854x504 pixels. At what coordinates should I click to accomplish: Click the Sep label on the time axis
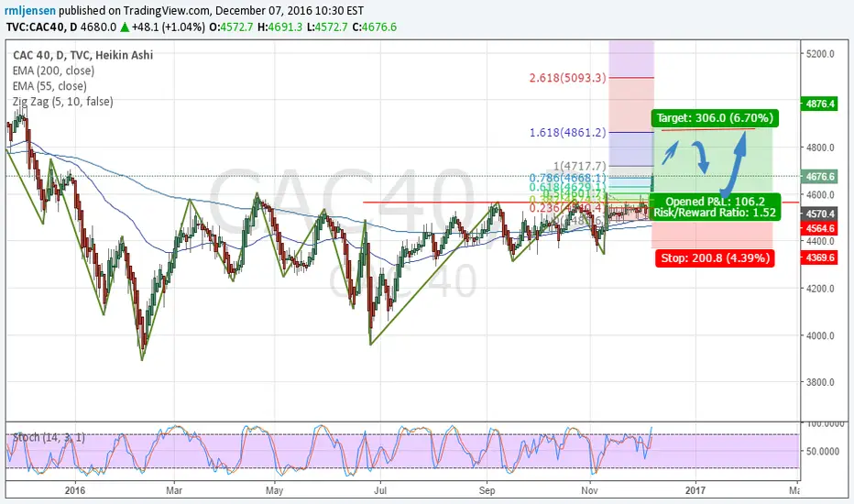[x=487, y=490]
